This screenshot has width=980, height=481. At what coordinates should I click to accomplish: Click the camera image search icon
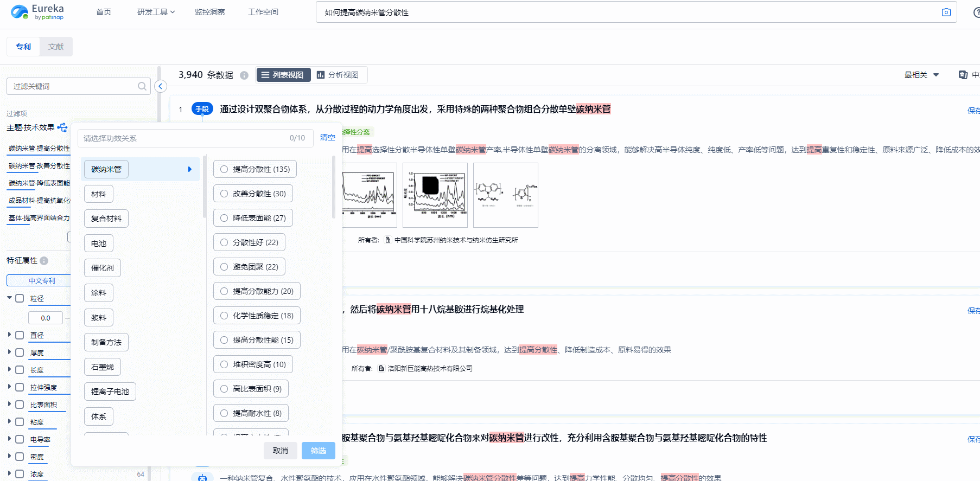(x=946, y=12)
